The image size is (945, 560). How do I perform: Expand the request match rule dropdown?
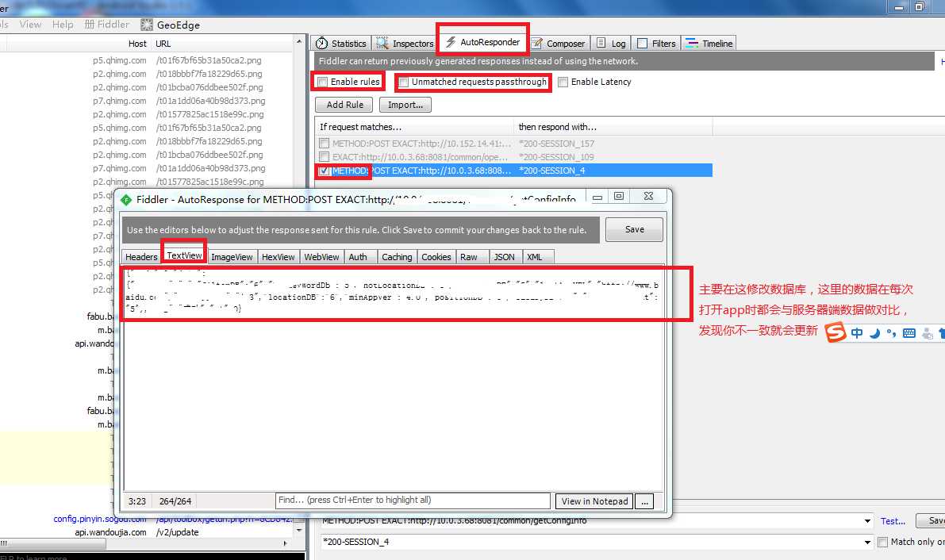point(867,521)
